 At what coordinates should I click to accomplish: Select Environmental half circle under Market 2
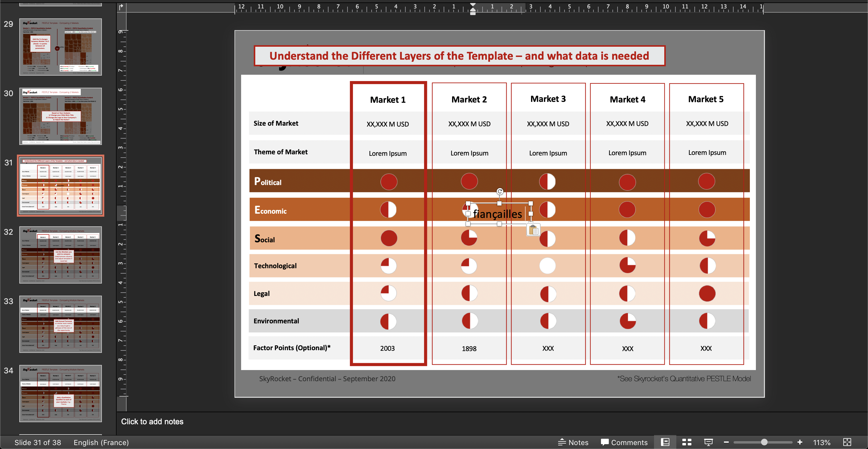pos(470,321)
